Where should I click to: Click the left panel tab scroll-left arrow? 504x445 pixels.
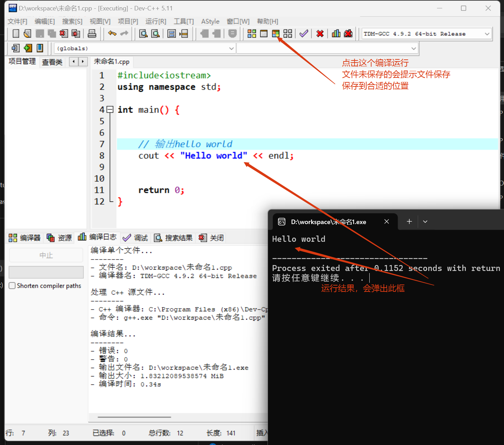(x=74, y=62)
